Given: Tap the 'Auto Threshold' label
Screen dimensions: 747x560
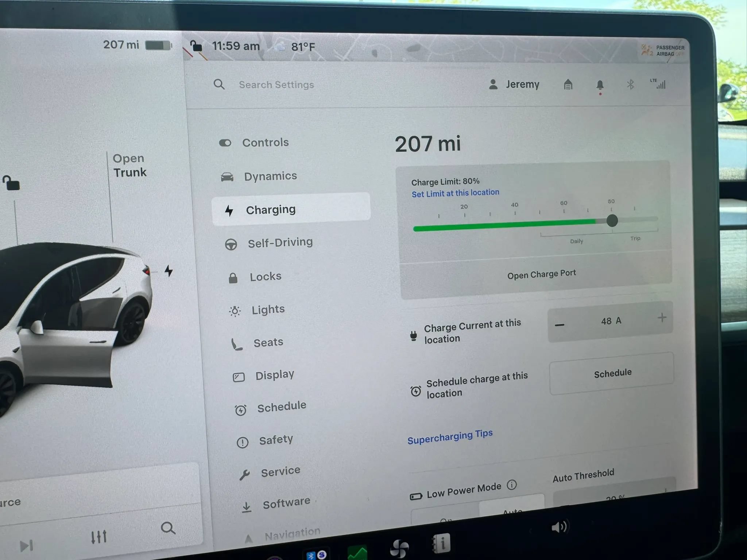Looking at the screenshot, I should pos(583,476).
